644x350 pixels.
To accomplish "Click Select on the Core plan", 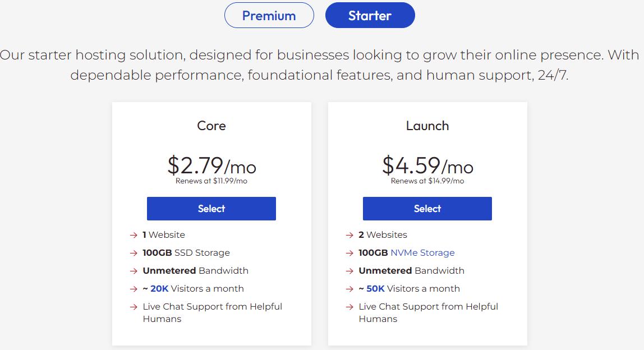I will 211,208.
